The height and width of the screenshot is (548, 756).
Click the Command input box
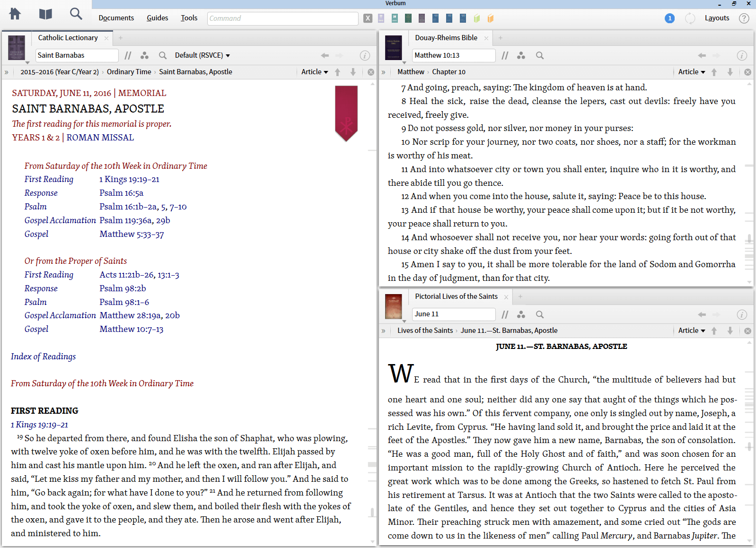(282, 18)
